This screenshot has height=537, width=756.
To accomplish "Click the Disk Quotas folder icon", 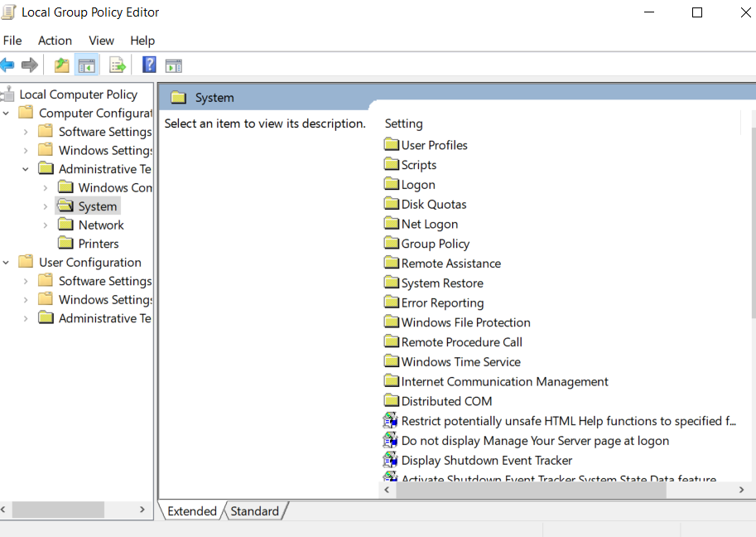I will pyautogui.click(x=392, y=204).
